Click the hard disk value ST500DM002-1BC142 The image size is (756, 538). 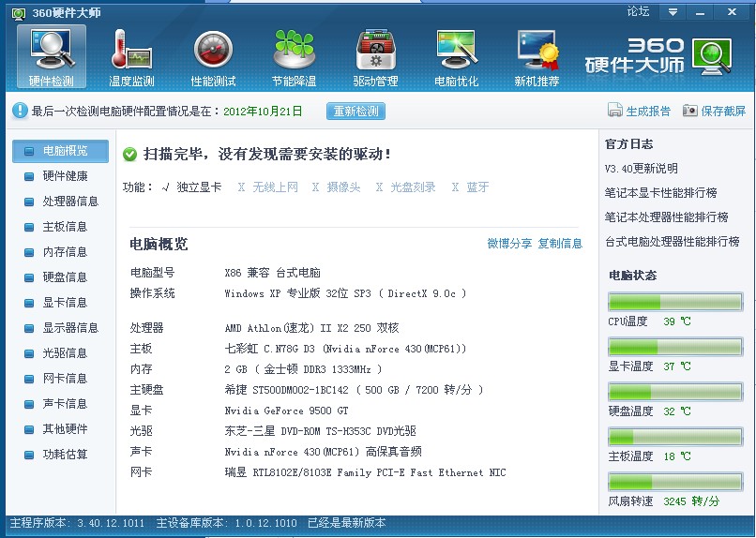click(354, 390)
